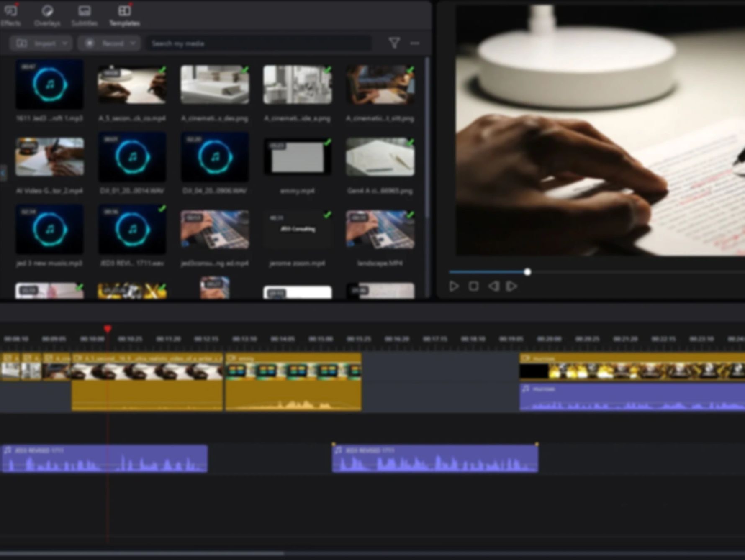This screenshot has width=745, height=560.
Task: Expand the Record dropdown arrow
Action: coord(133,43)
